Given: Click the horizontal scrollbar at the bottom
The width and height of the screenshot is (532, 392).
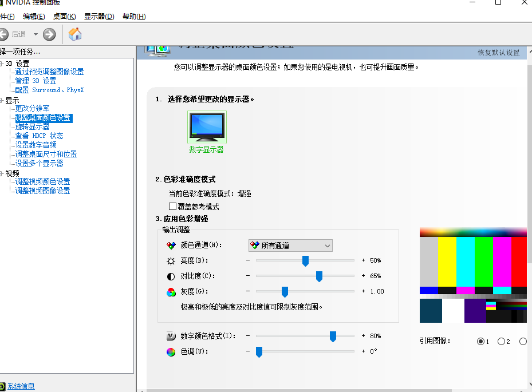Looking at the screenshot, I should point(298,391).
